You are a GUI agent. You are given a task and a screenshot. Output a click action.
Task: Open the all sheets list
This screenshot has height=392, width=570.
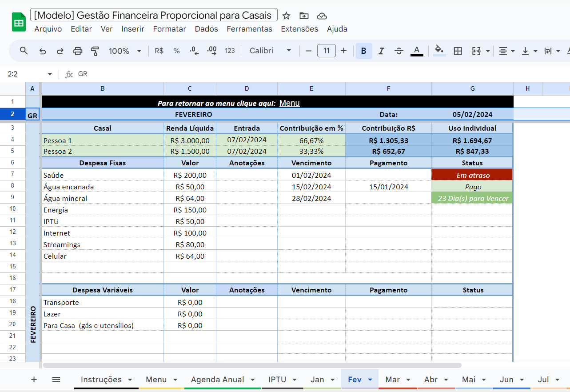point(56,380)
